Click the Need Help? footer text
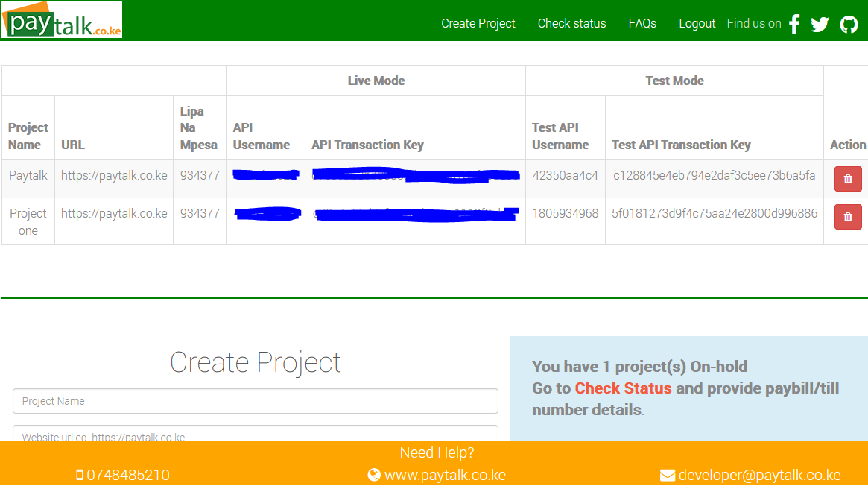This screenshot has height=486, width=868. 437,452
